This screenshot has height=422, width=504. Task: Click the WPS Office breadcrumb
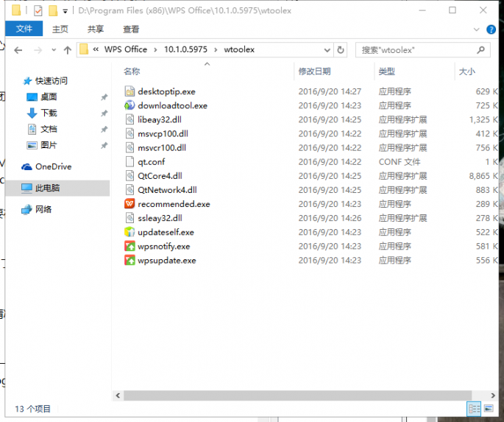point(126,49)
